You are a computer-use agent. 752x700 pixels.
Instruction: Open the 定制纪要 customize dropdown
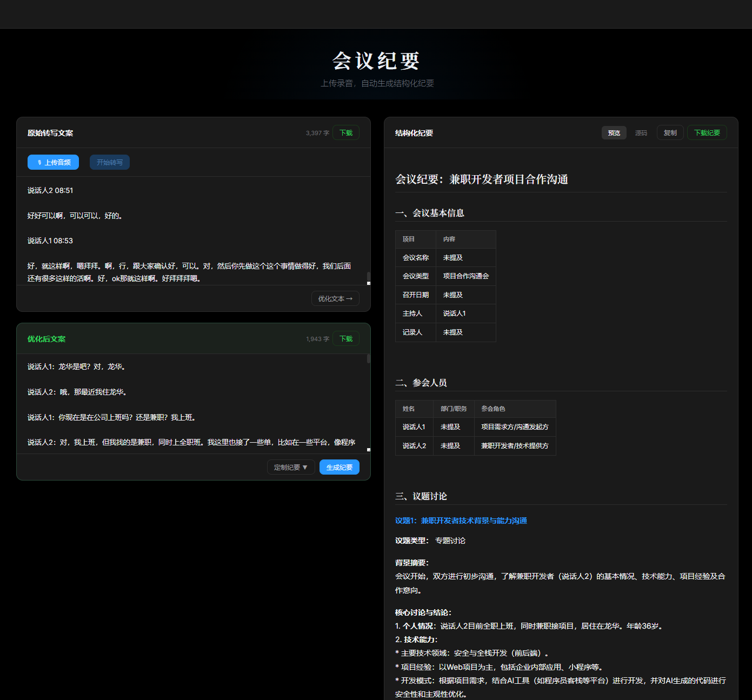(x=291, y=467)
